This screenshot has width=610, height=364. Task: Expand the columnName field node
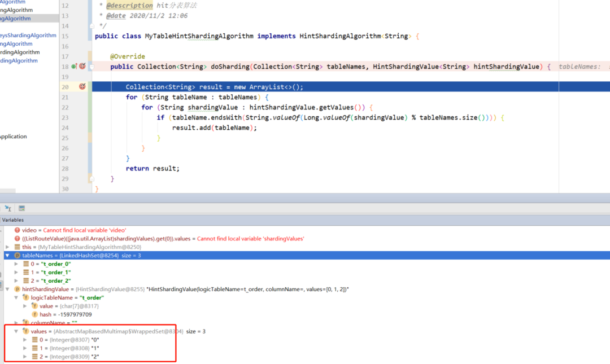[16, 323]
